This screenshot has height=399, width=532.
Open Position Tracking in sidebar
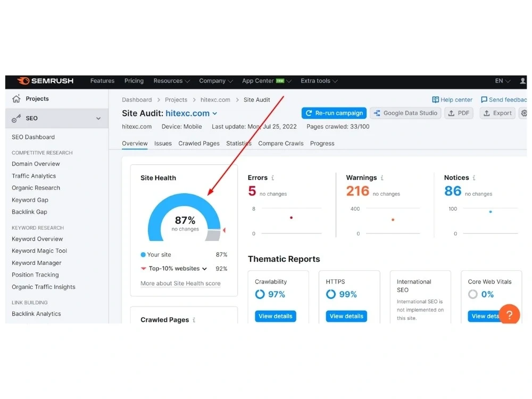point(35,275)
